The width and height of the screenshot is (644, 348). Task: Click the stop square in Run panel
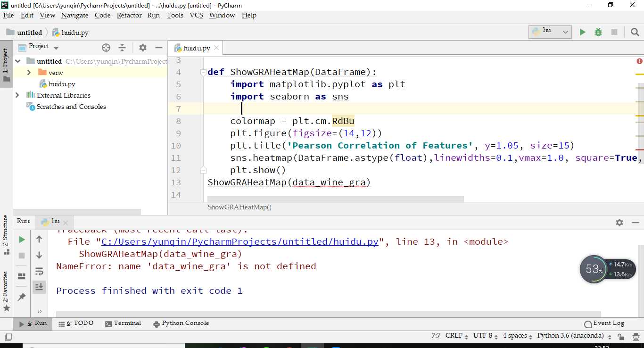pyautogui.click(x=22, y=255)
